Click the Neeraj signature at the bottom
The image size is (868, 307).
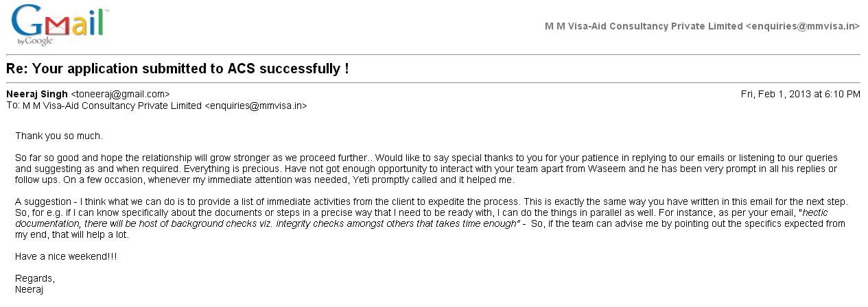(x=30, y=289)
